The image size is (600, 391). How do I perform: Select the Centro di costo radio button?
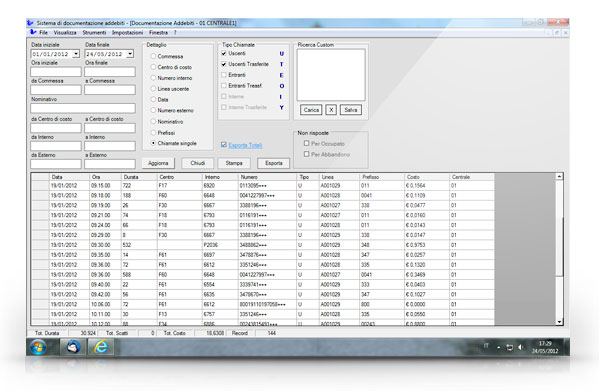click(x=153, y=67)
